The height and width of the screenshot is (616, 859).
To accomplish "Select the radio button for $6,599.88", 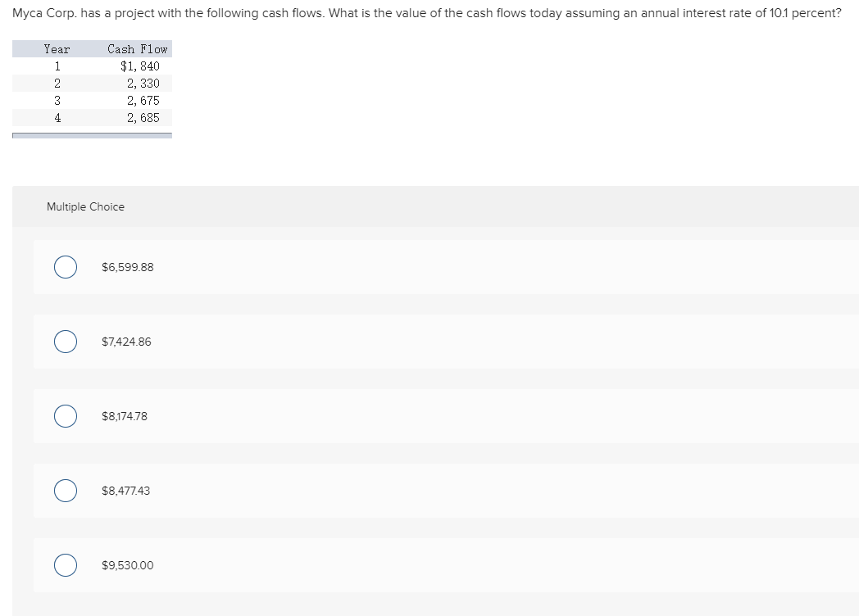I will click(66, 267).
